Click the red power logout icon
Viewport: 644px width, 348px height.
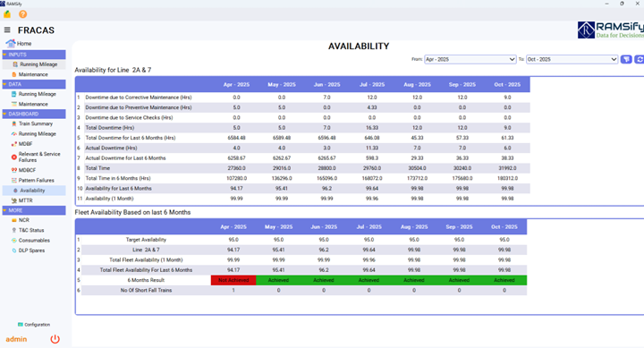point(55,339)
